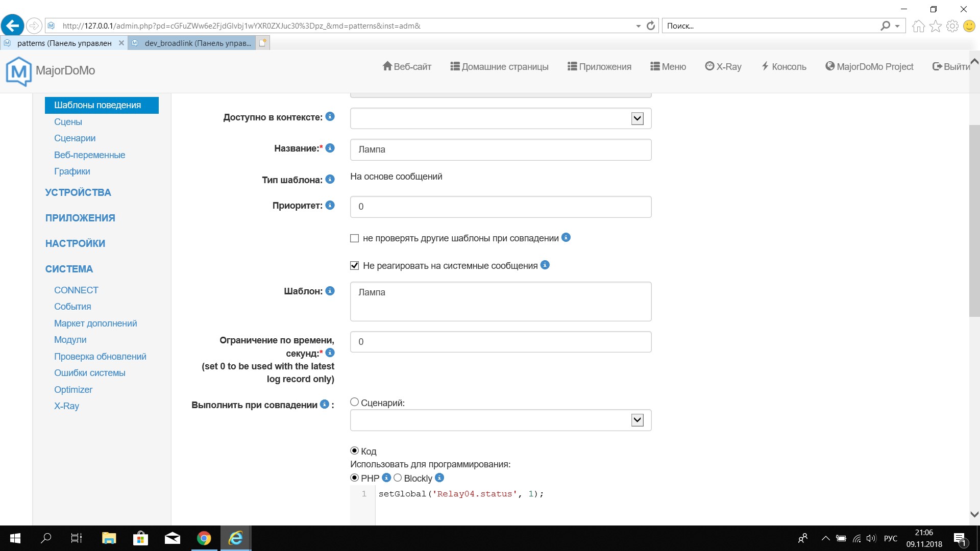Click info icon next to Название field
The image size is (980, 551).
[x=330, y=148]
